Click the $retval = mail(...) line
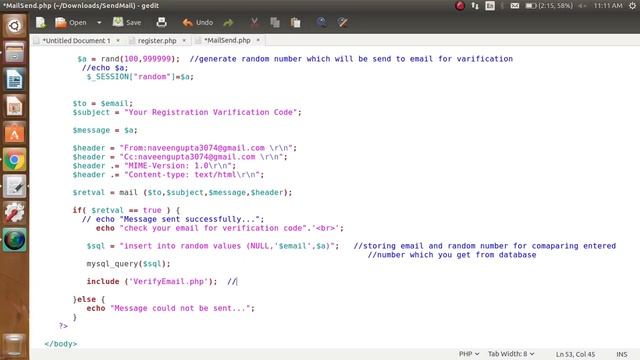 pyautogui.click(x=182, y=193)
